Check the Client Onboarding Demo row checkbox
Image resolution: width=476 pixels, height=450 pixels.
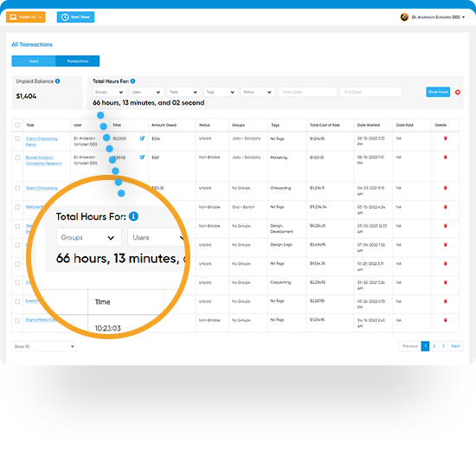[17, 138]
